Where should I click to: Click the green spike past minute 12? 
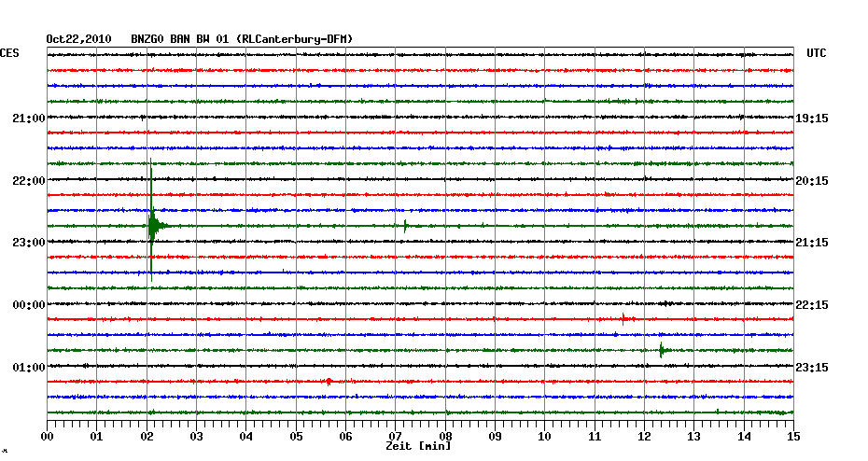tap(661, 350)
